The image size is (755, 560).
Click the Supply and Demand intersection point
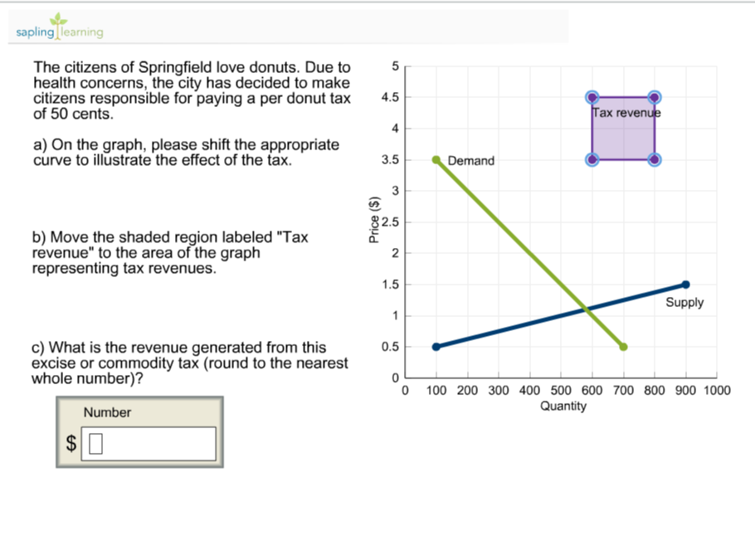pos(587,309)
